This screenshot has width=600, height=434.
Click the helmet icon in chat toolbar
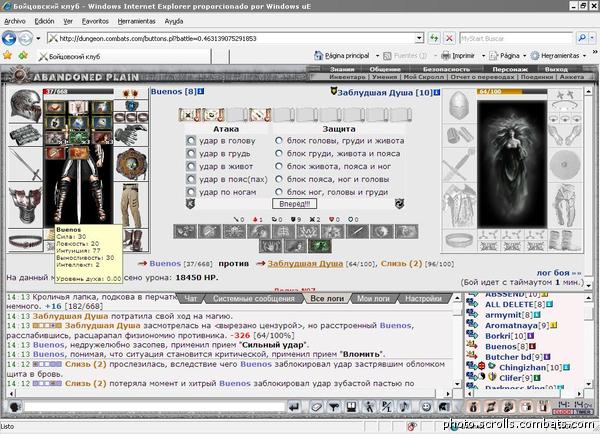[444, 407]
